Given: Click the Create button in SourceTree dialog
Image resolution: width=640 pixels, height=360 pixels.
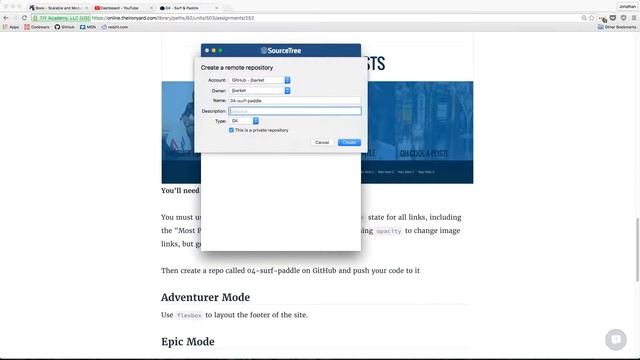Looking at the screenshot, I should [349, 142].
